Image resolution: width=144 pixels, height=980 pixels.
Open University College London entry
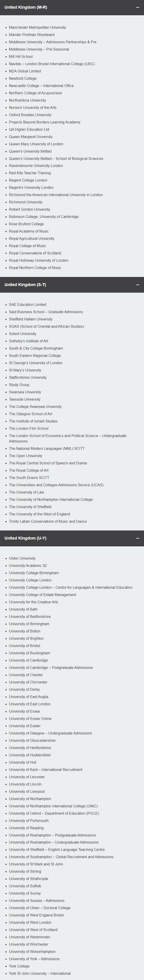[x=30, y=580]
